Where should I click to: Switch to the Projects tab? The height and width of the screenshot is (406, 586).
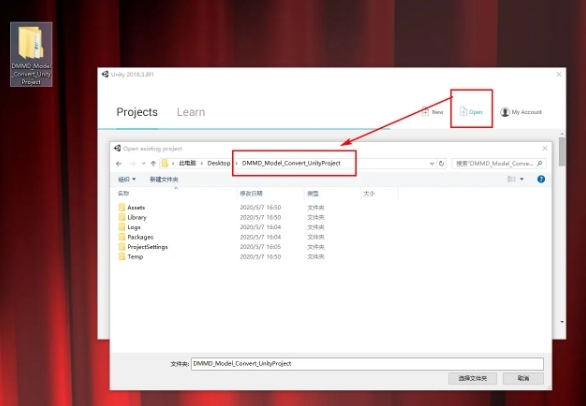(x=137, y=112)
